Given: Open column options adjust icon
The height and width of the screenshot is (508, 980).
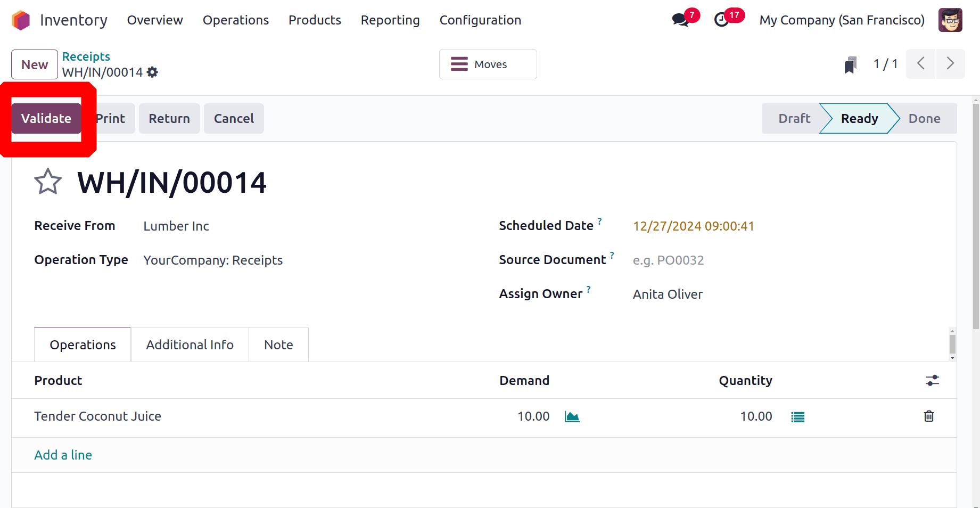Looking at the screenshot, I should [x=932, y=380].
